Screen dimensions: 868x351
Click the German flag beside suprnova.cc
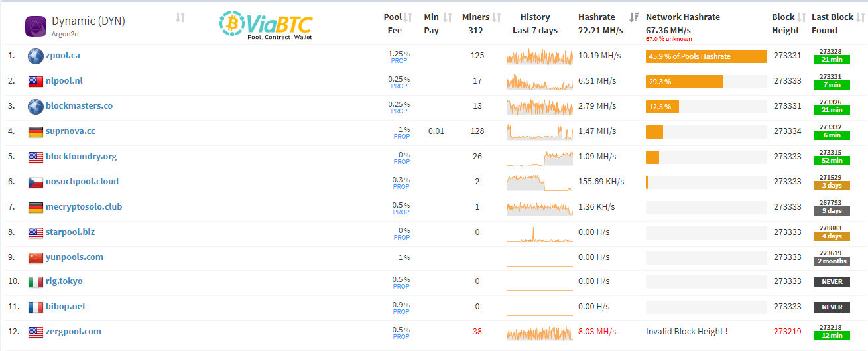[36, 132]
